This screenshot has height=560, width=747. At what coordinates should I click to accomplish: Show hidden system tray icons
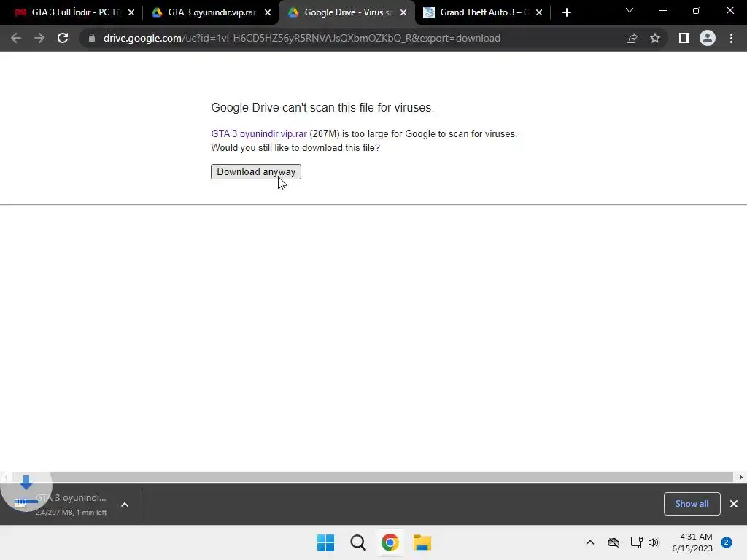click(x=589, y=542)
